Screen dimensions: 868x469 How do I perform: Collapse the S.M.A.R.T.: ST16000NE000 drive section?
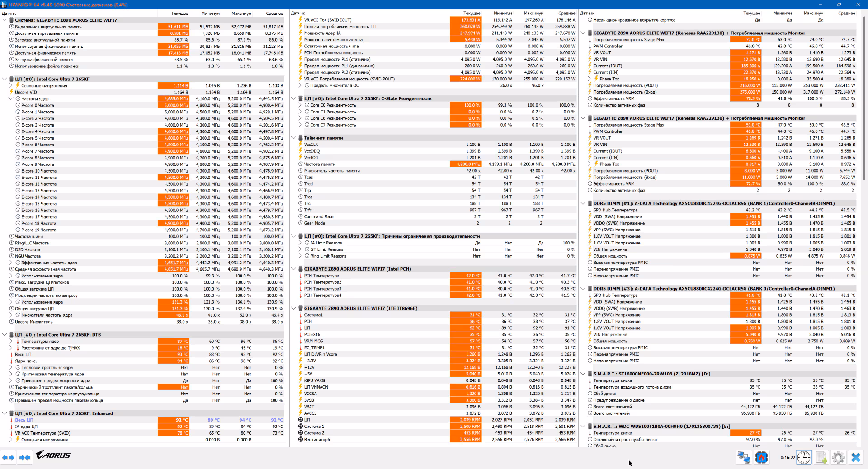583,374
